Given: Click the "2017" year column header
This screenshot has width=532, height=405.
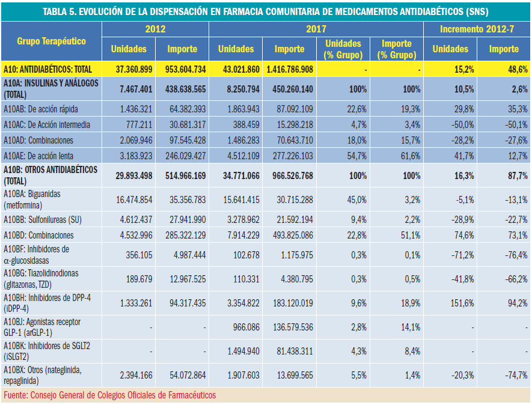Looking at the screenshot, I should [x=316, y=29].
